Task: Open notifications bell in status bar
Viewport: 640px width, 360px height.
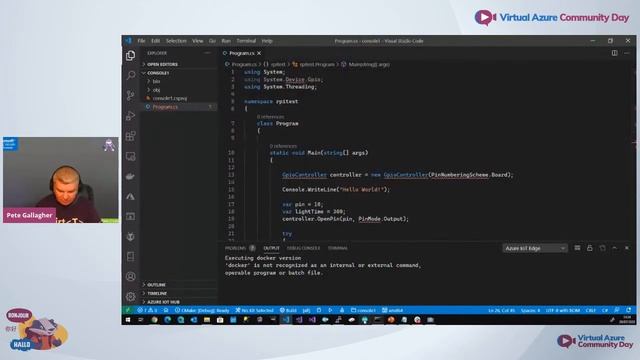Action: 629,310
